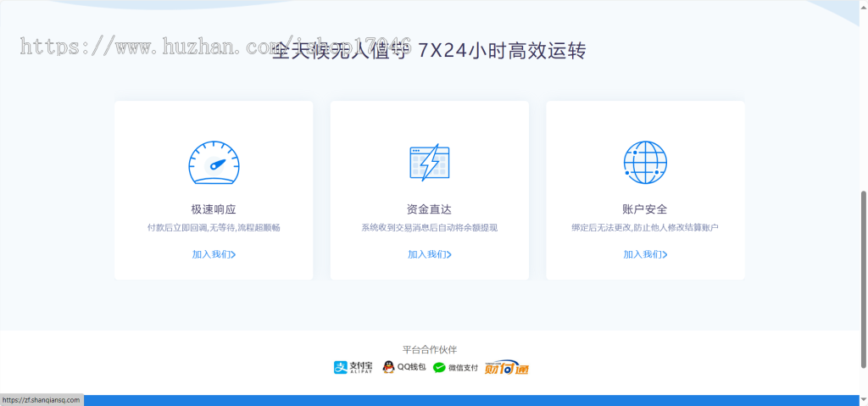
Task: Open 加入我们 link under 账户安全
Action: click(x=645, y=254)
